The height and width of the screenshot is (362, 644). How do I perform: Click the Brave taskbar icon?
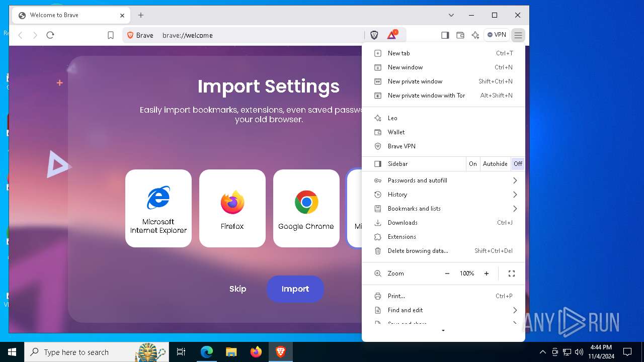click(x=281, y=352)
